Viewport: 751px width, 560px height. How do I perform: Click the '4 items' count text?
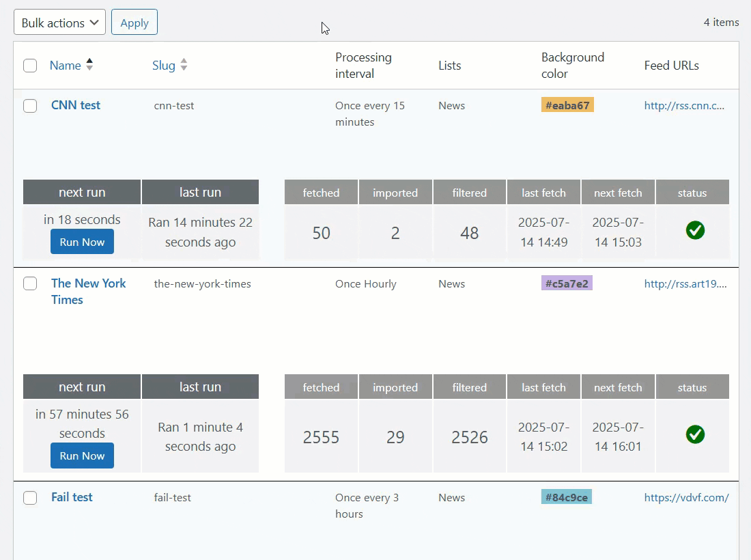tap(721, 22)
